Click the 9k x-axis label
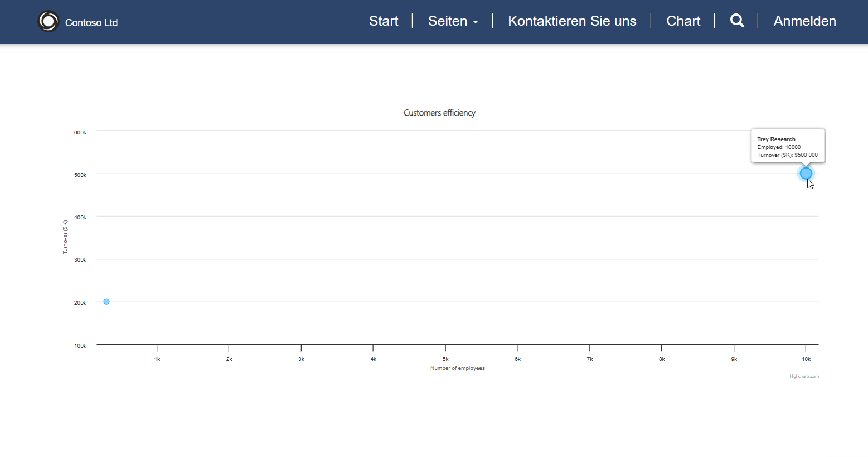Image resolution: width=868 pixels, height=457 pixels. tap(734, 359)
